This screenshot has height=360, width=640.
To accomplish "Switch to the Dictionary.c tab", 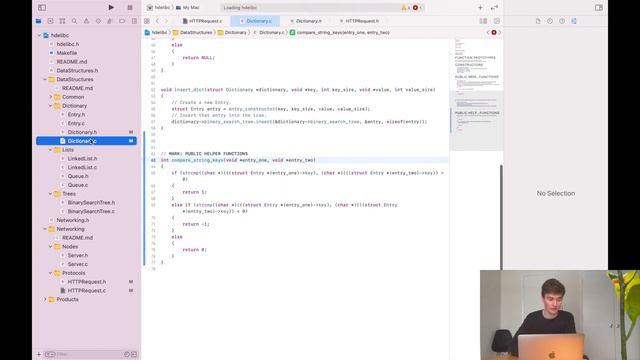I will [x=256, y=21].
